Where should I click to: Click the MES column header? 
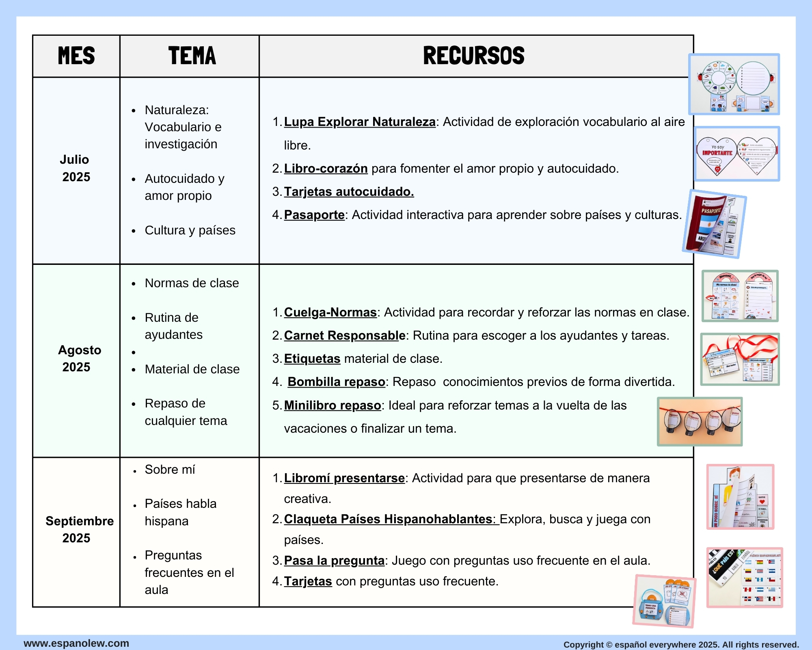[x=76, y=56]
